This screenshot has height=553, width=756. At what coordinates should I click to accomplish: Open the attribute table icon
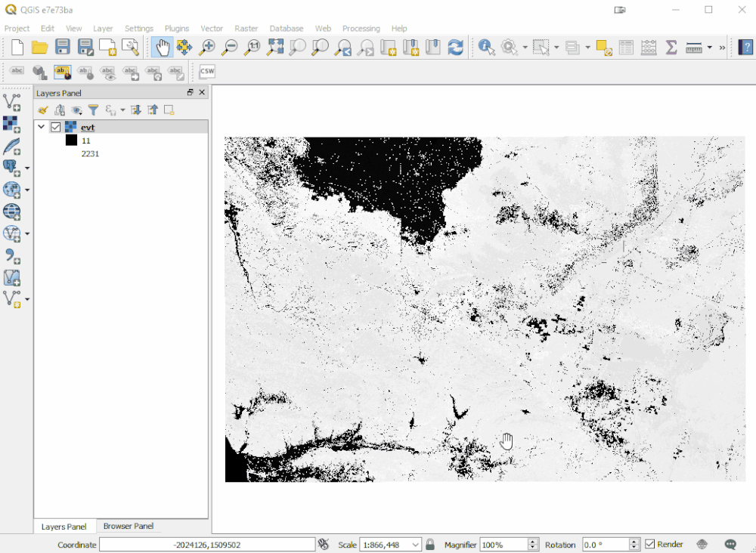point(626,47)
